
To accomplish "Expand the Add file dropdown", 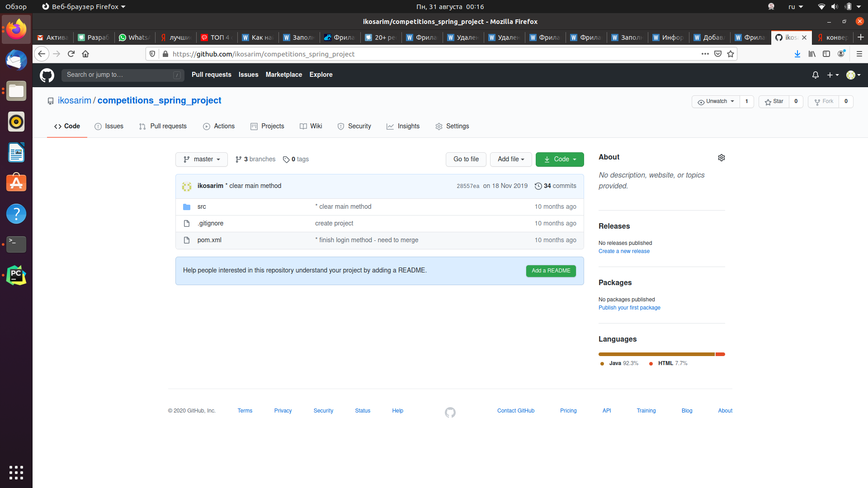I will pyautogui.click(x=511, y=159).
